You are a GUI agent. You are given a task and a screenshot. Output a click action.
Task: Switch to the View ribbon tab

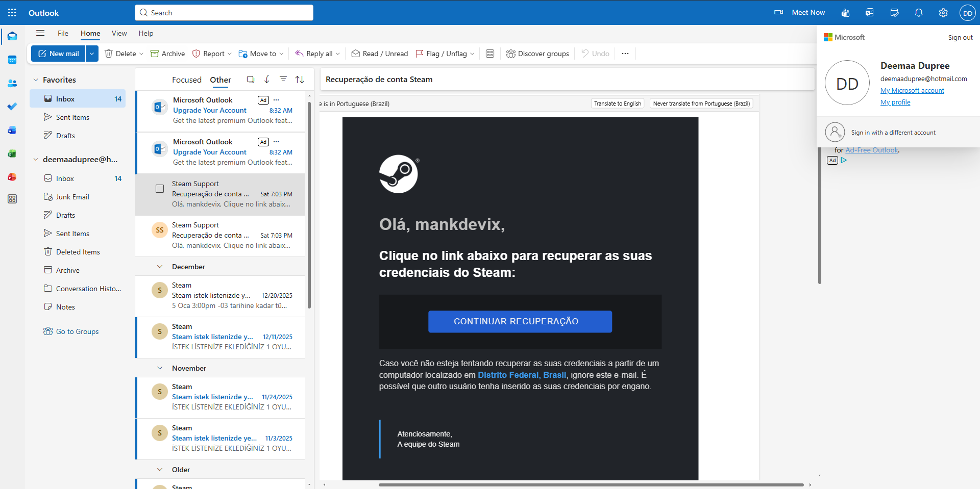tap(119, 33)
